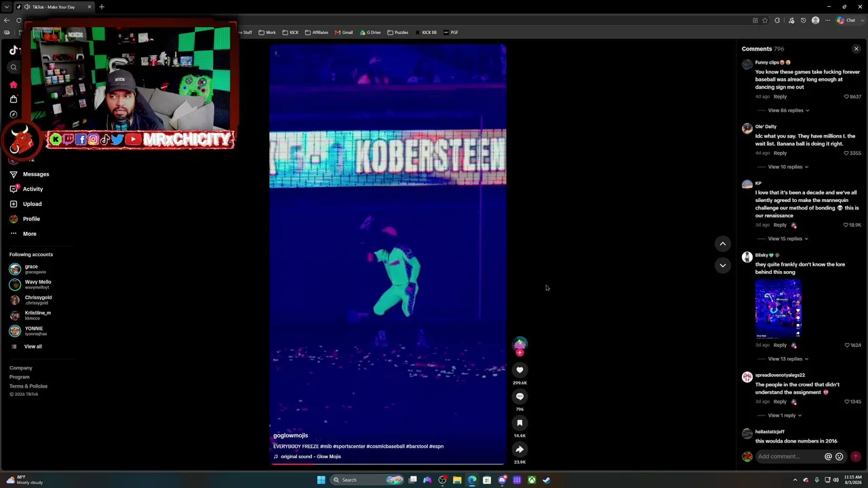Go to the next video with the down arrow
The image size is (868, 488).
723,265
